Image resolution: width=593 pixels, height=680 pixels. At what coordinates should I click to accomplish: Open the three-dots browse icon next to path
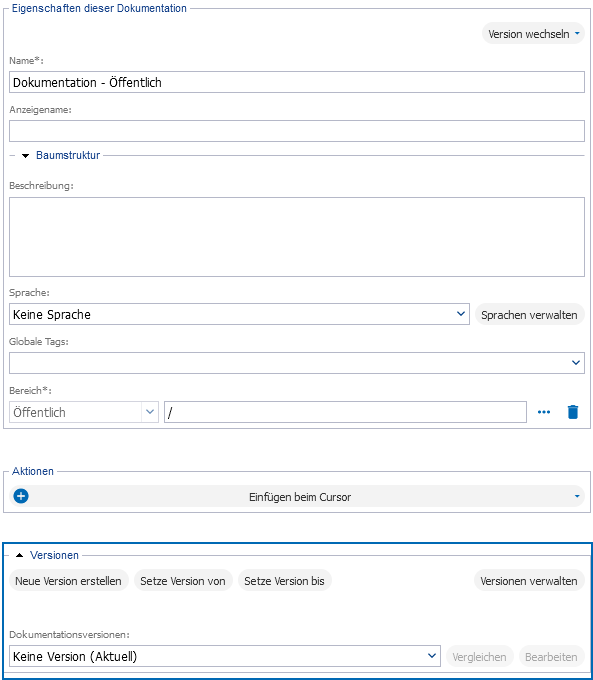click(x=544, y=412)
